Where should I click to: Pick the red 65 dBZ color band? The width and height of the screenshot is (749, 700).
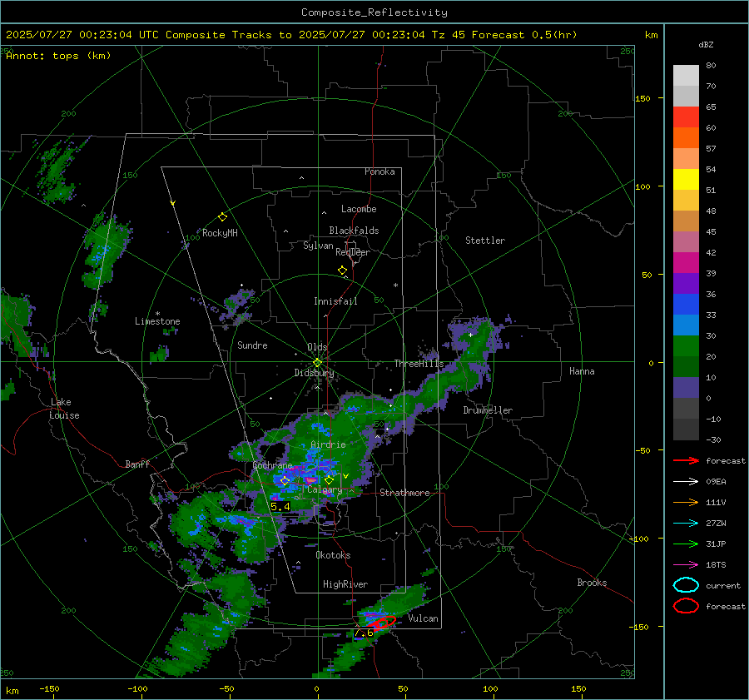686,117
